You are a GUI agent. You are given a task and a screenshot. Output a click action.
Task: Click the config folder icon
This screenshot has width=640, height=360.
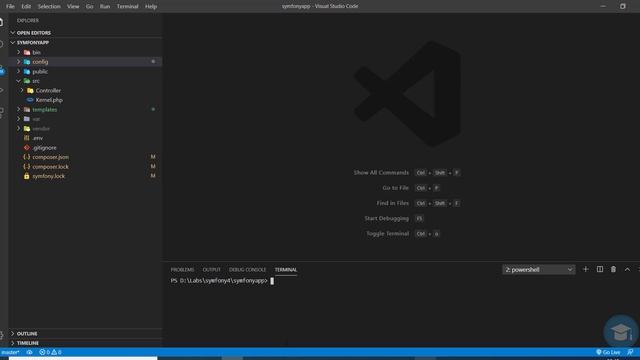[27, 62]
